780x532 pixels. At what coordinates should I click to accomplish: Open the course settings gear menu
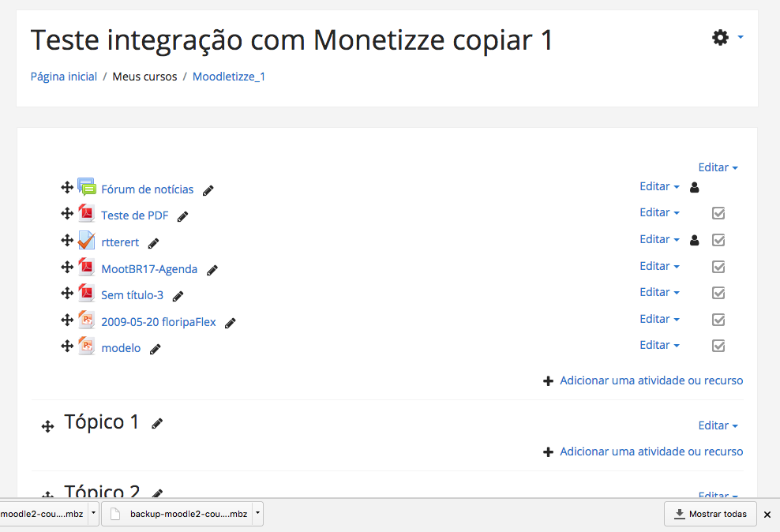point(727,38)
